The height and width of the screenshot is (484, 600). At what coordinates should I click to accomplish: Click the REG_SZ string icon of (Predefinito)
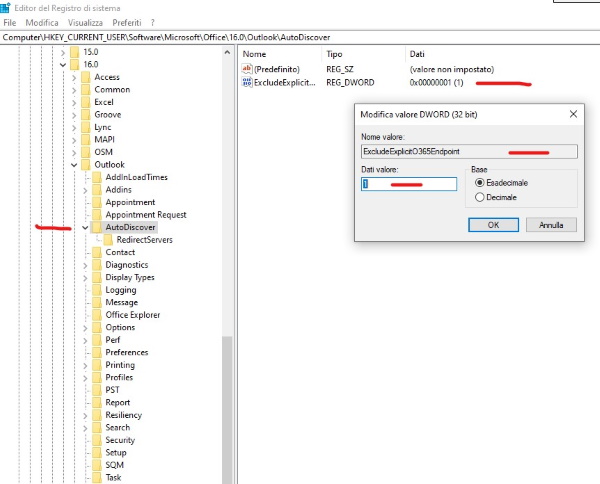tap(247, 69)
